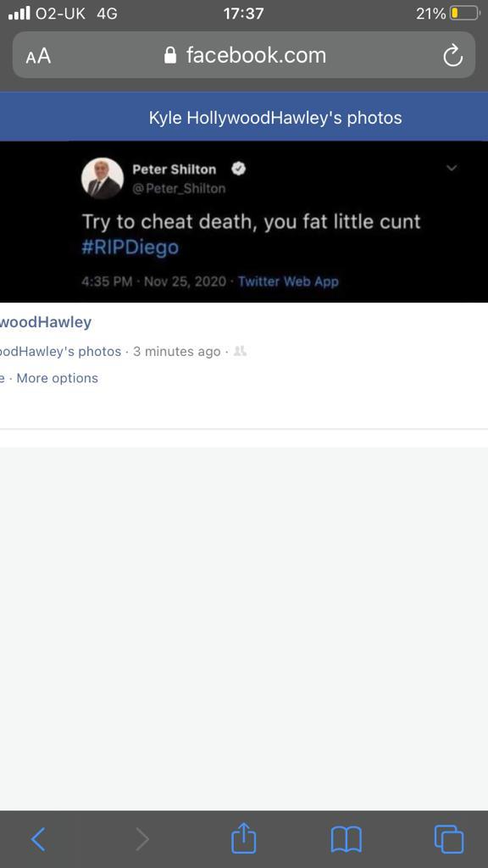
Task: Tap the lock icon beside facebook.com
Action: 170,55
